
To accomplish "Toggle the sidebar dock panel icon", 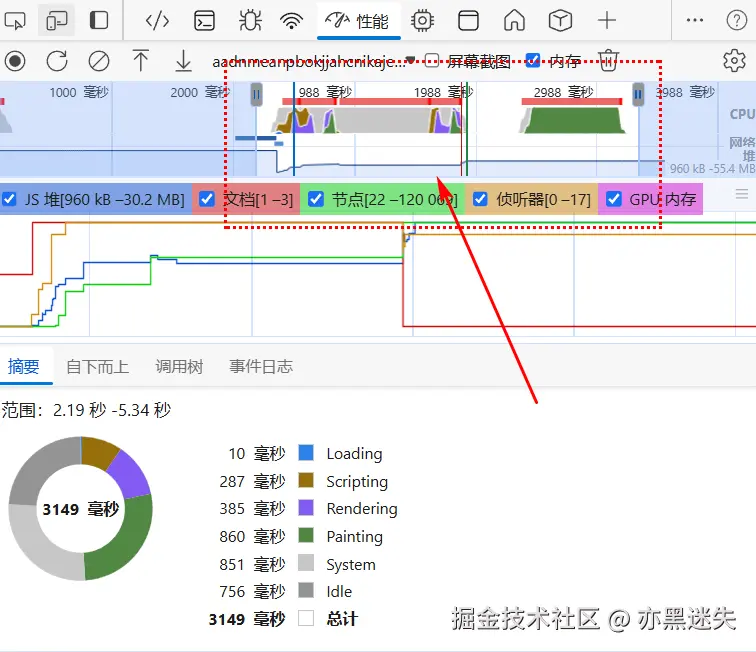I will (99, 21).
